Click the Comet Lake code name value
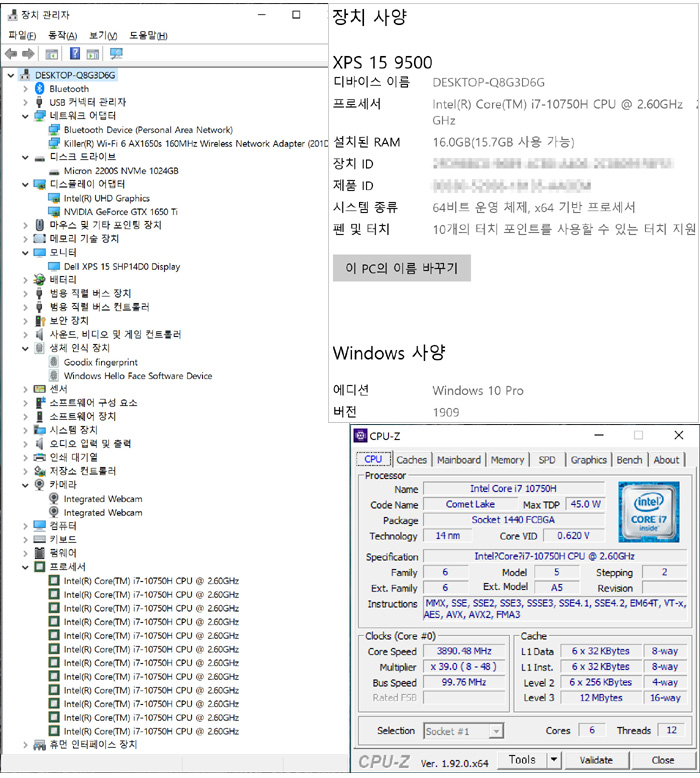This screenshot has height=778, width=700. (470, 504)
